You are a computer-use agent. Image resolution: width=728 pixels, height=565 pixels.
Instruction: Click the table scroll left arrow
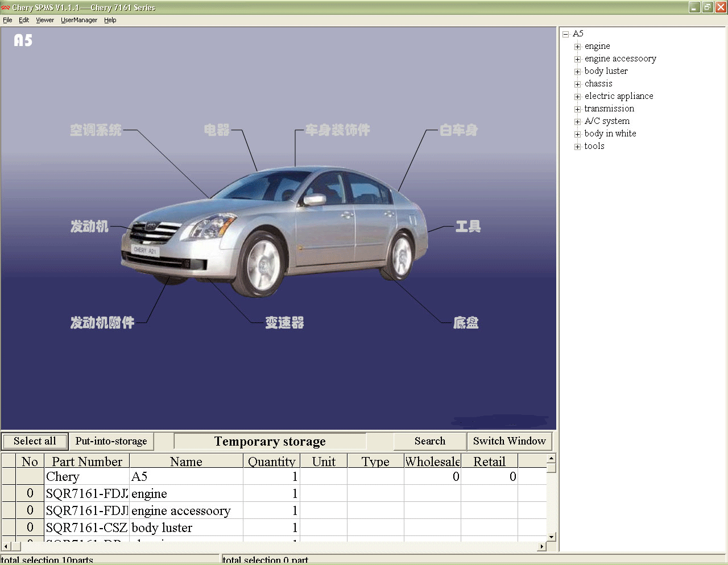pos(6,546)
